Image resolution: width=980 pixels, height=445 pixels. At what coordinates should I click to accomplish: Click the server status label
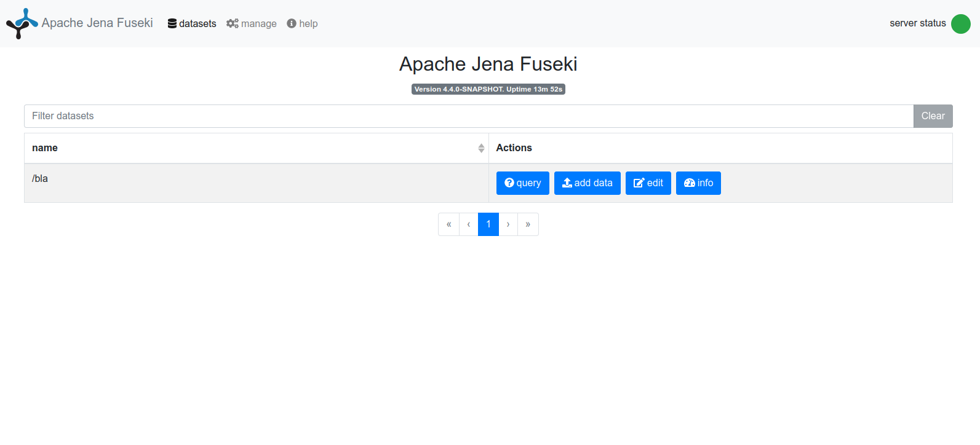917,23
